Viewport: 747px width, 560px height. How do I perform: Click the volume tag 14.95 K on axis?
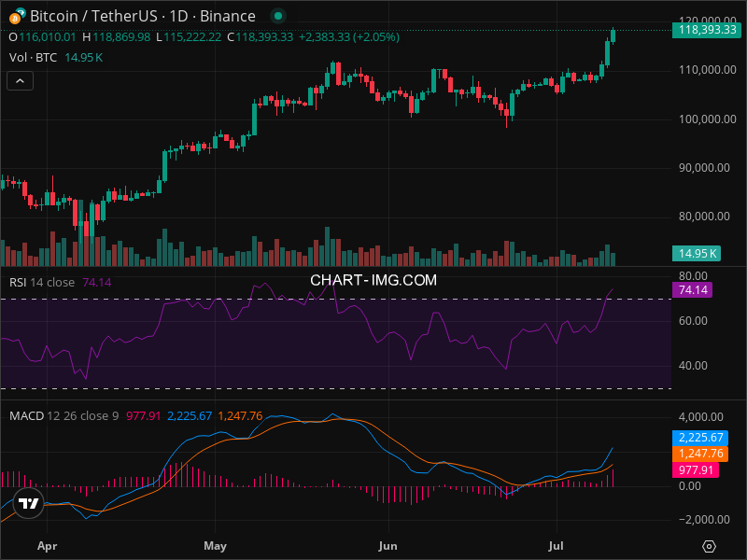click(x=697, y=253)
